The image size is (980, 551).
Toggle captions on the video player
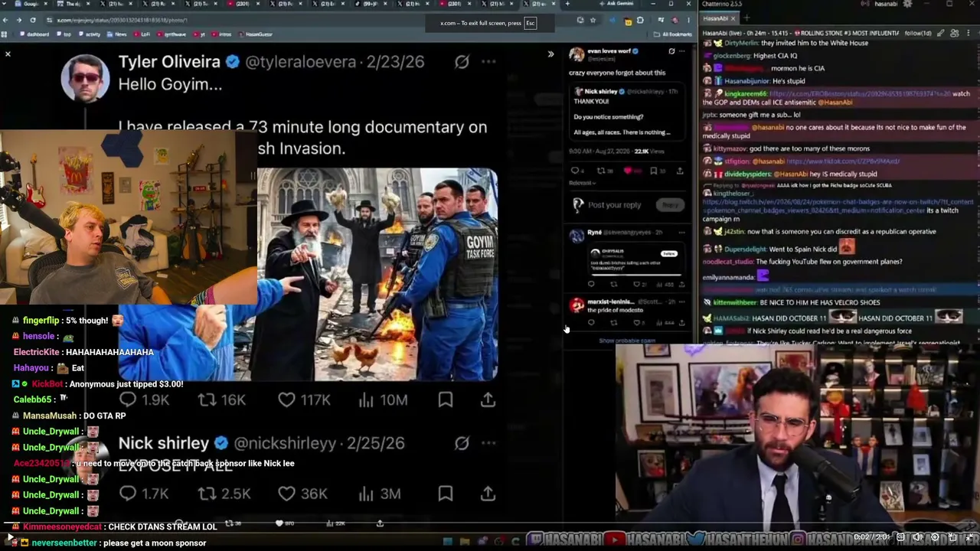coord(901,537)
